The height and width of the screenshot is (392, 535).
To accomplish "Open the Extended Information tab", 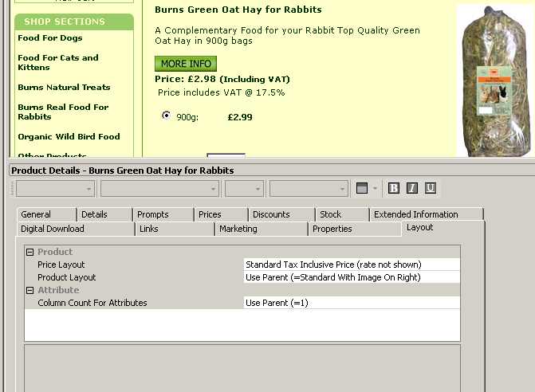I will (x=415, y=214).
